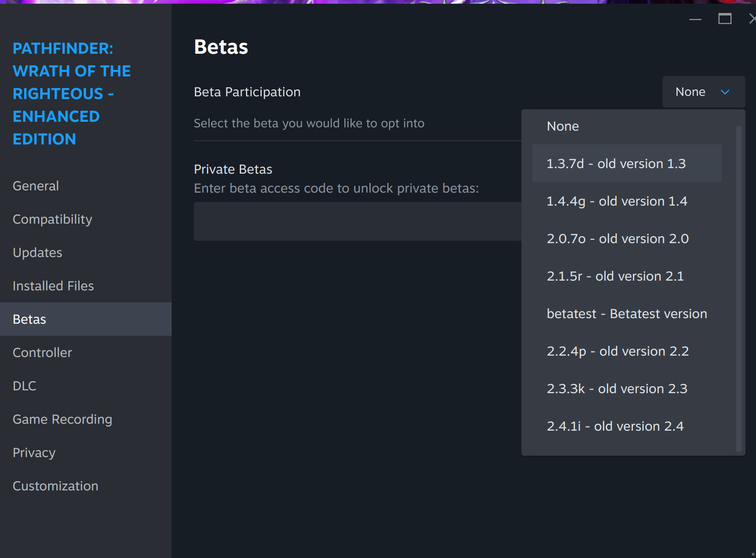Viewport: 756px width, 558px height.
Task: Click the beta list scrollbar
Action: tap(738, 289)
